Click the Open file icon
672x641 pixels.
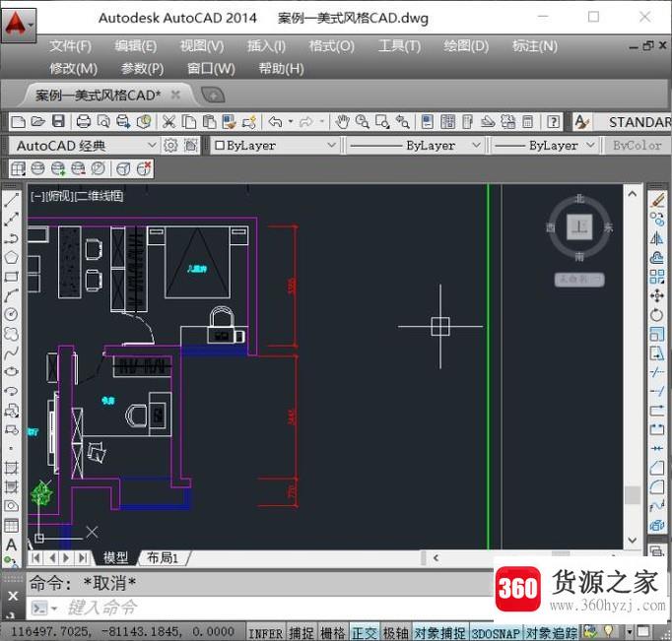click(x=37, y=122)
